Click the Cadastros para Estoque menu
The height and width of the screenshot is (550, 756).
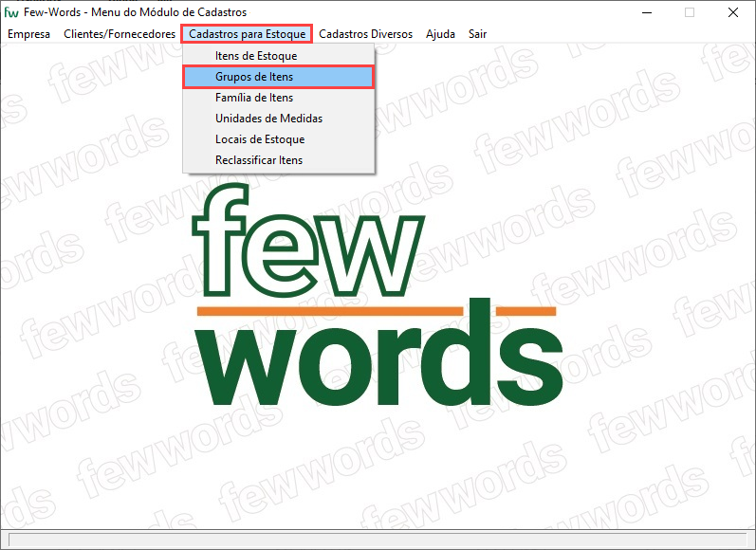[x=247, y=34]
